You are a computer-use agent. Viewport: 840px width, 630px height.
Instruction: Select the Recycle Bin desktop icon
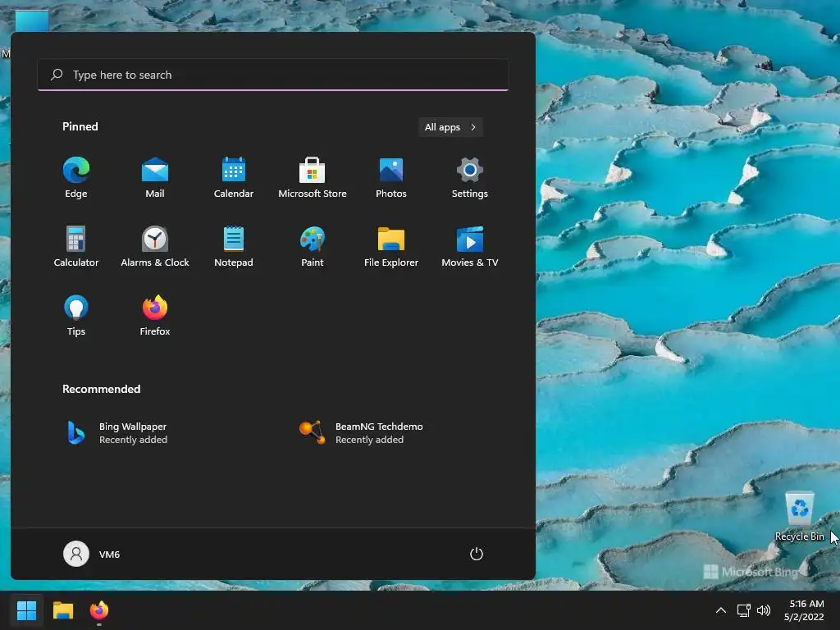799,516
